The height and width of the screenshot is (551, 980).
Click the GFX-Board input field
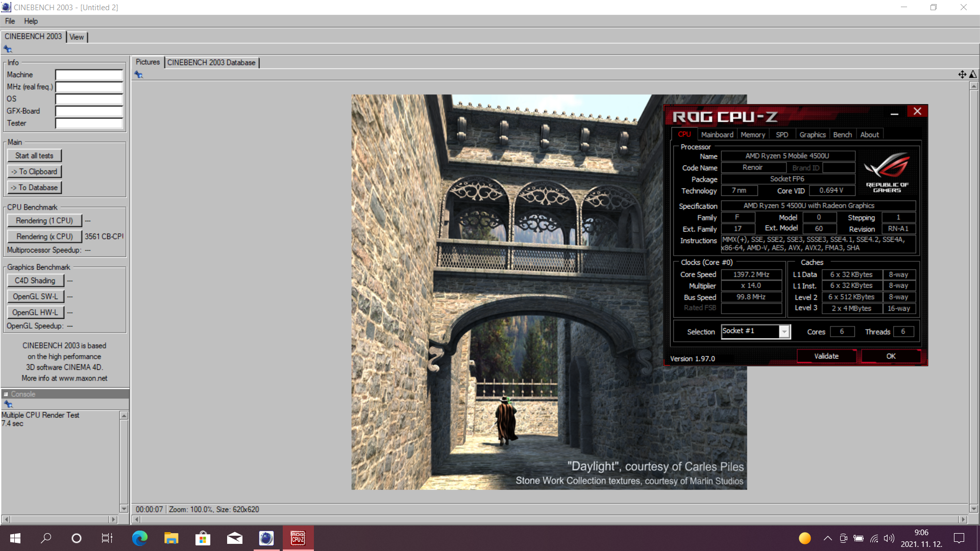tap(89, 111)
